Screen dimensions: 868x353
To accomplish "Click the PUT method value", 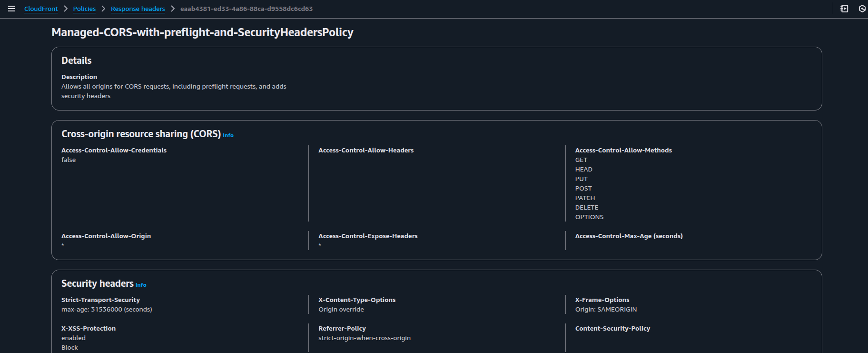I will [x=582, y=179].
